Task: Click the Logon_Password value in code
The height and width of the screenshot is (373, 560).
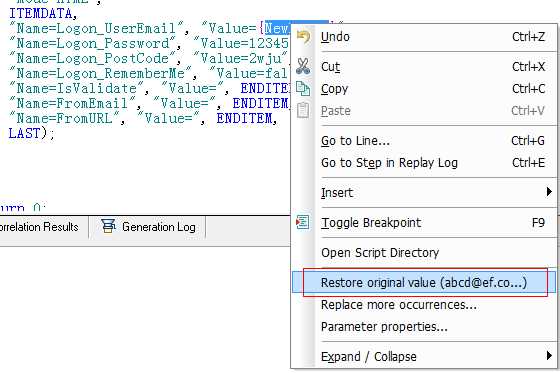Action: [x=244, y=43]
